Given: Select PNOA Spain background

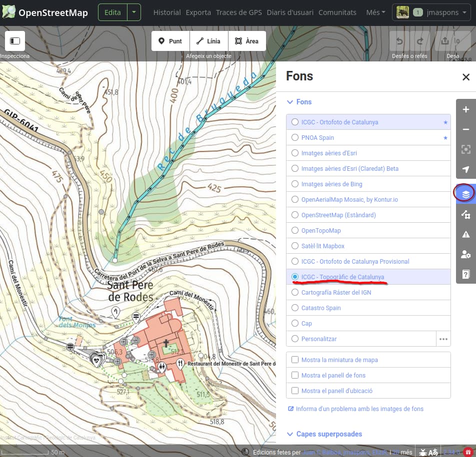Looking at the screenshot, I should coord(368,137).
